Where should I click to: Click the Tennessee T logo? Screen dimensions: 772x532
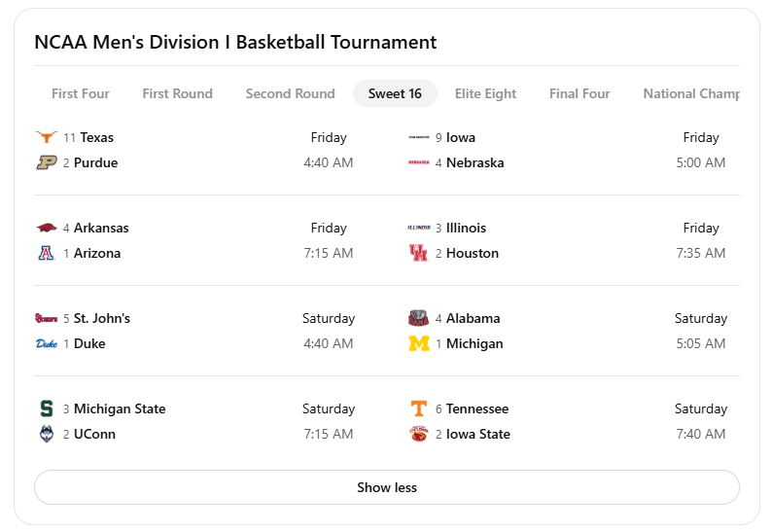click(418, 408)
